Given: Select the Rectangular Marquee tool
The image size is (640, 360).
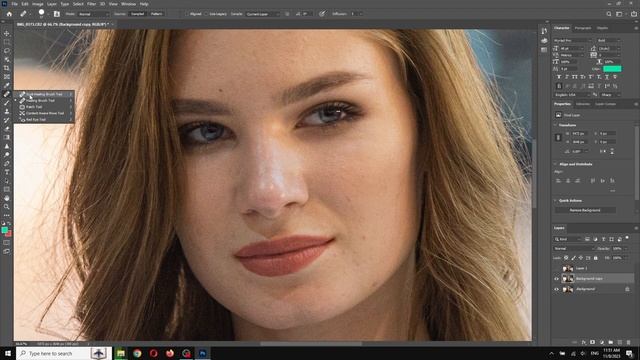Looking at the screenshot, I should (x=7, y=42).
